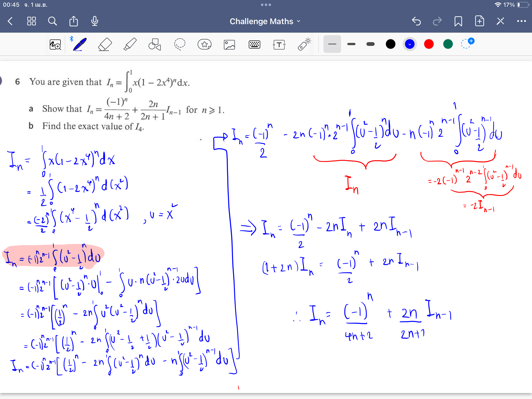532x399 pixels.
Task: Open the three-dot more options menu
Action: click(521, 21)
